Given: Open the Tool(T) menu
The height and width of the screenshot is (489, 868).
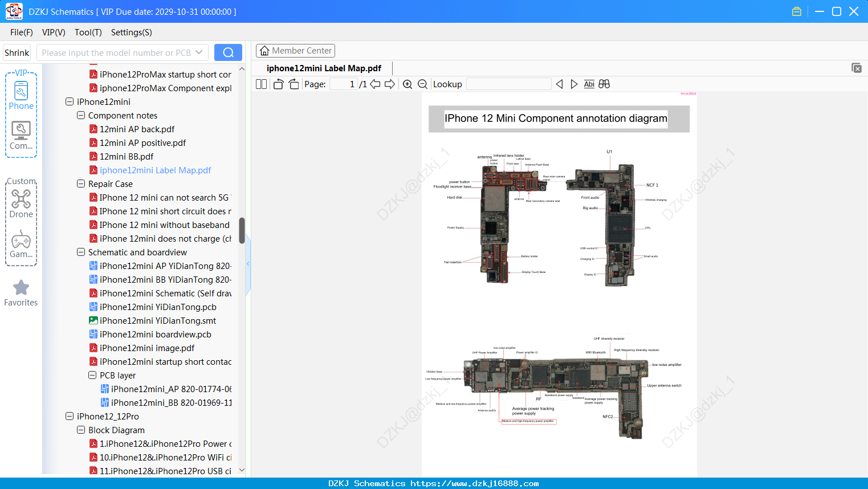Looking at the screenshot, I should [88, 32].
